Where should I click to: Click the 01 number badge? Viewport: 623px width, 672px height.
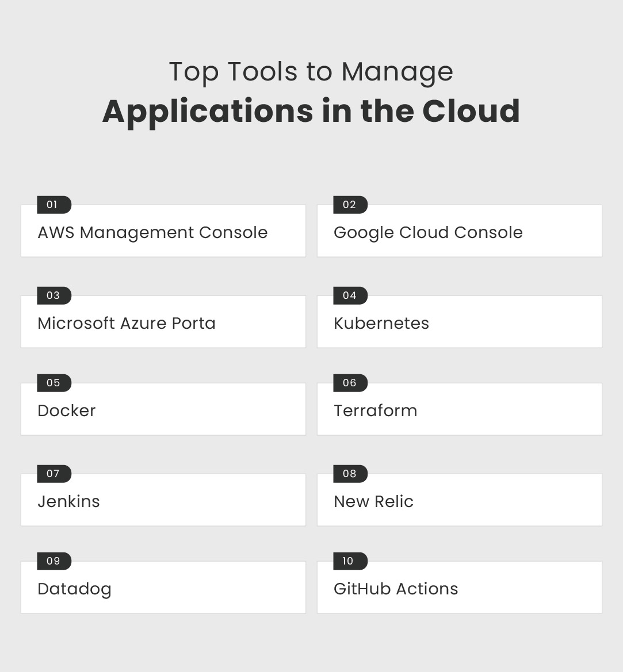(x=53, y=205)
